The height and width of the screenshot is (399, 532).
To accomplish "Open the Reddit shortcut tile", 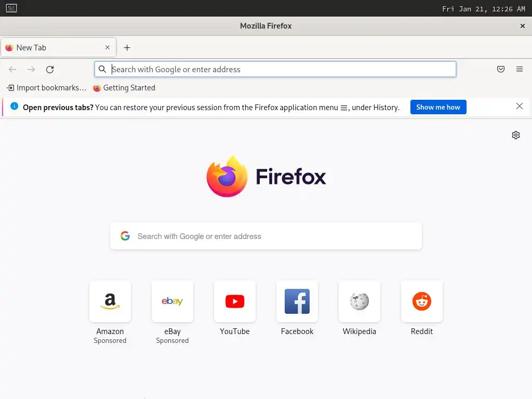I will [422, 301].
